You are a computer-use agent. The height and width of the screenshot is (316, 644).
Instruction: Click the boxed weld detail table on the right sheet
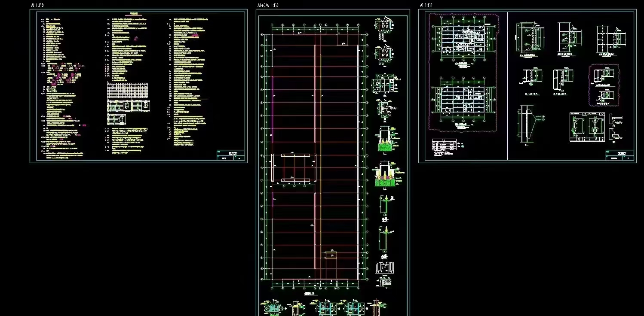click(586, 127)
